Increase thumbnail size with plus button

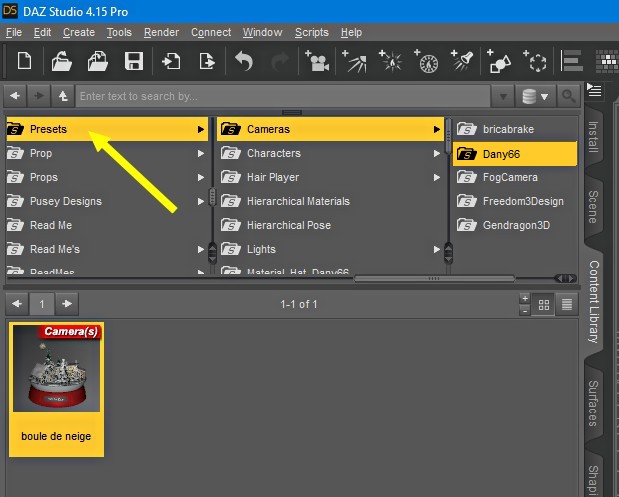pos(525,298)
